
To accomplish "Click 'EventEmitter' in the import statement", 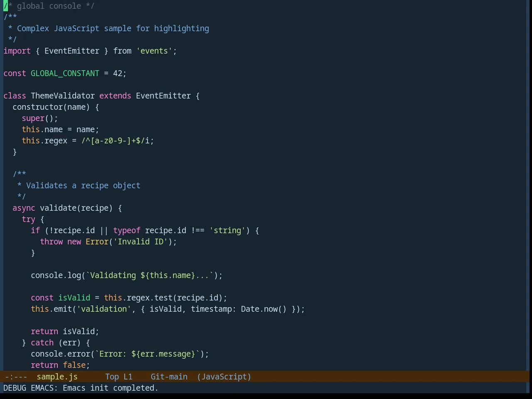I will (x=72, y=51).
